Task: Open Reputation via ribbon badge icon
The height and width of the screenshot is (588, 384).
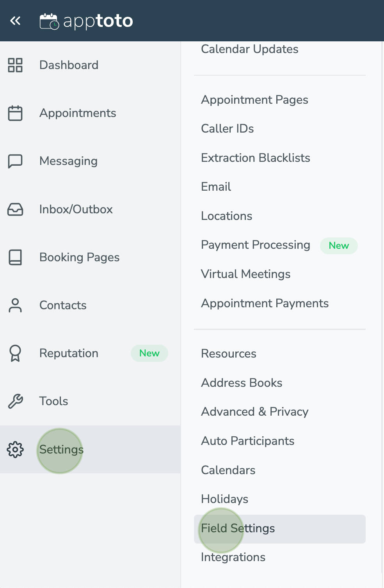Action: (15, 354)
